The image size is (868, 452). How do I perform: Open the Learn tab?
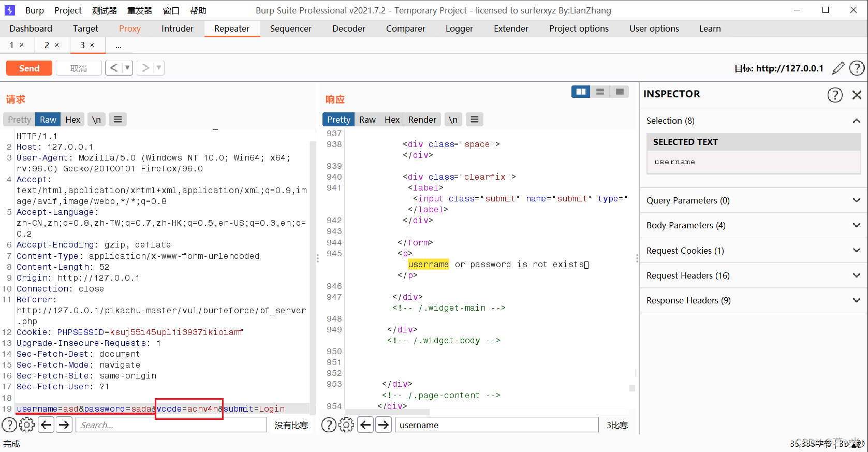(x=710, y=28)
